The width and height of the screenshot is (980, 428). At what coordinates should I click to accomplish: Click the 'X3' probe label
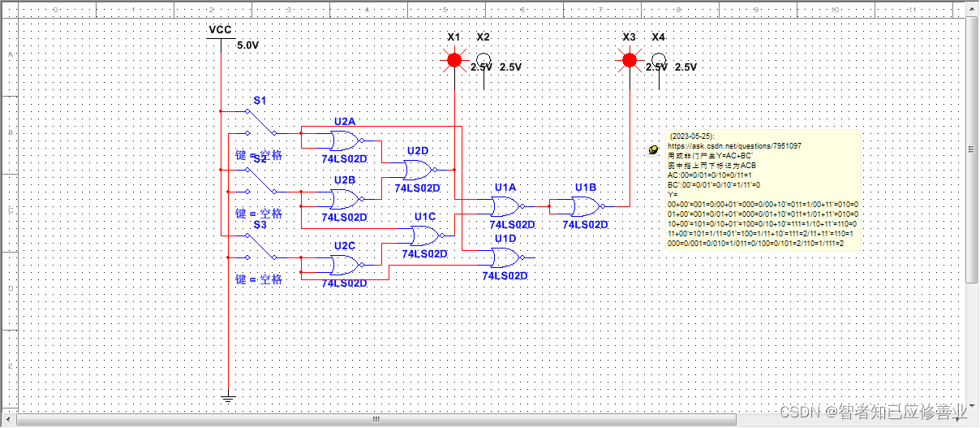tap(630, 37)
